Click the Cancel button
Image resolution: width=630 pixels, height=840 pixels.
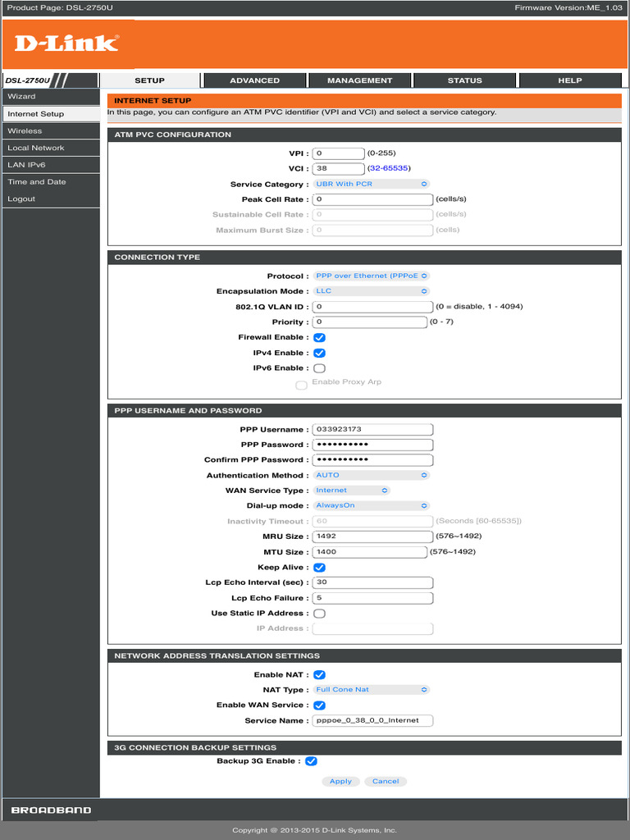(x=386, y=781)
